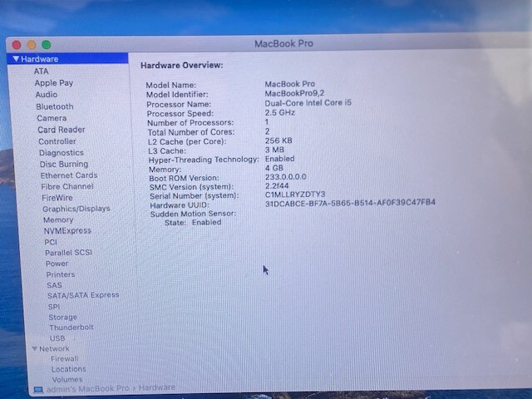532x399 pixels.
Task: Click Hardware in the bottom path bar
Action: [157, 387]
